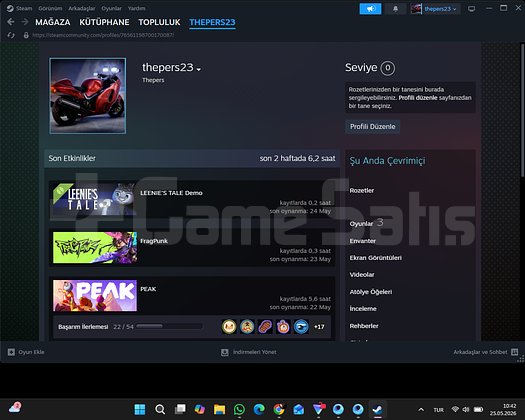Click PEAK game title
Viewport: 525px width, 420px height.
coord(148,289)
